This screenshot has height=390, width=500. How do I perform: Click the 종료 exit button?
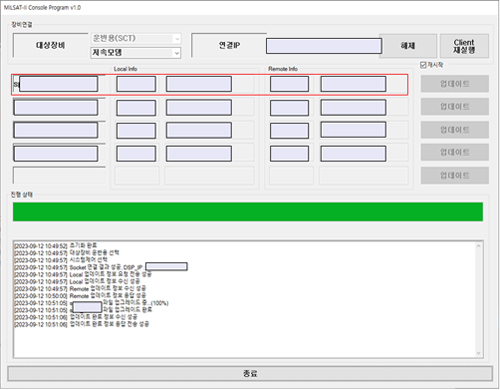pos(250,373)
